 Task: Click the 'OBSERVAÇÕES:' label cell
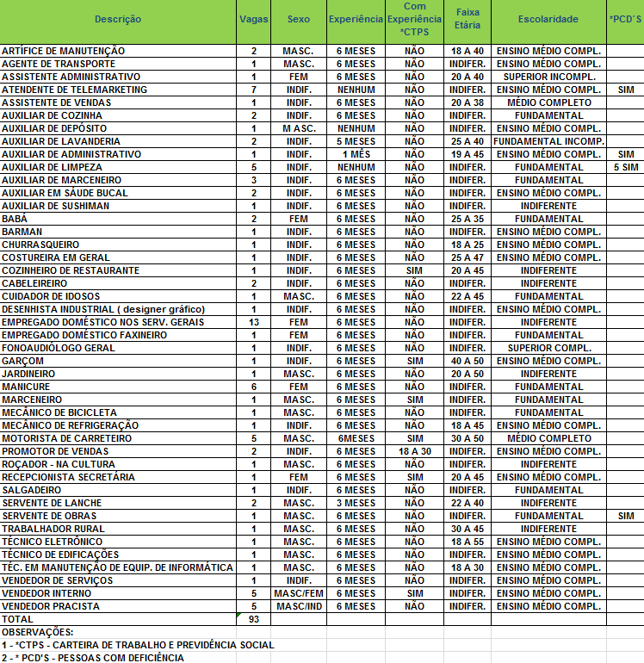(x=37, y=632)
